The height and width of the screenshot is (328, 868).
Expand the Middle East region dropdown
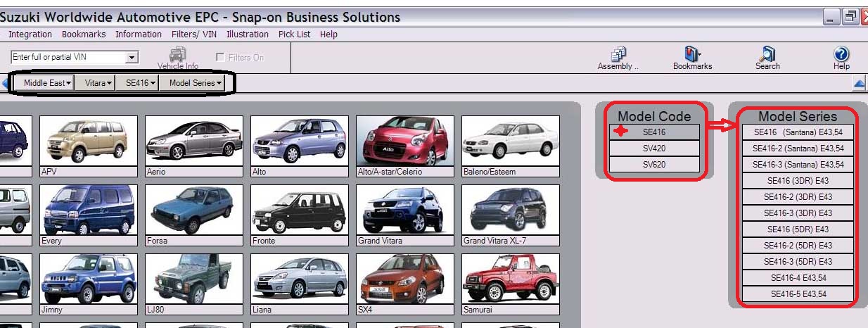[x=48, y=83]
